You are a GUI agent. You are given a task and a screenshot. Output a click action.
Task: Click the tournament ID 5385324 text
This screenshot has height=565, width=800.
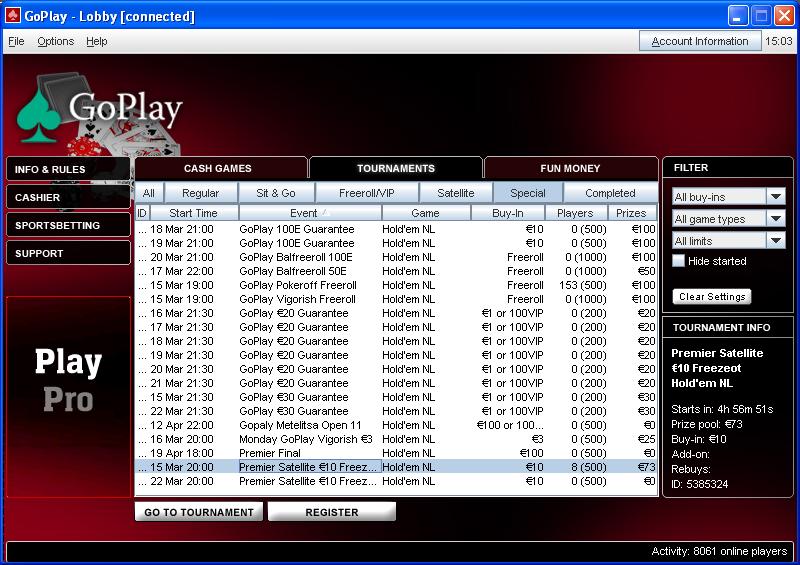tap(699, 484)
